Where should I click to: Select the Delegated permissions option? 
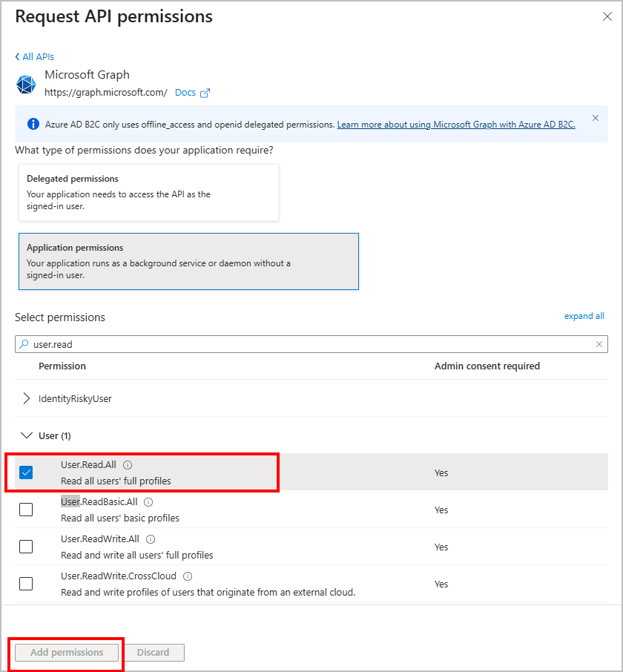point(148,191)
